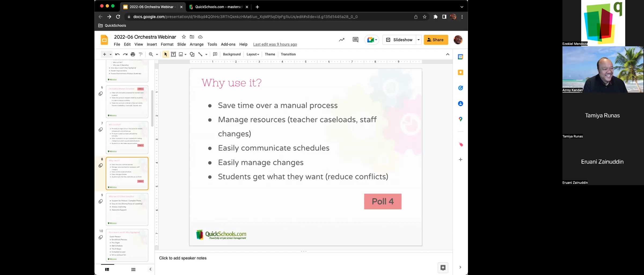Open the Layout dropdown
Viewport: 644px width, 275px height.
[x=253, y=54]
